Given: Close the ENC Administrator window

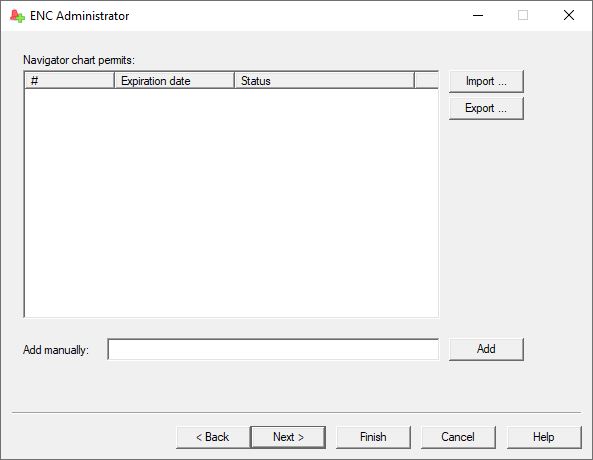Looking at the screenshot, I should pos(569,16).
